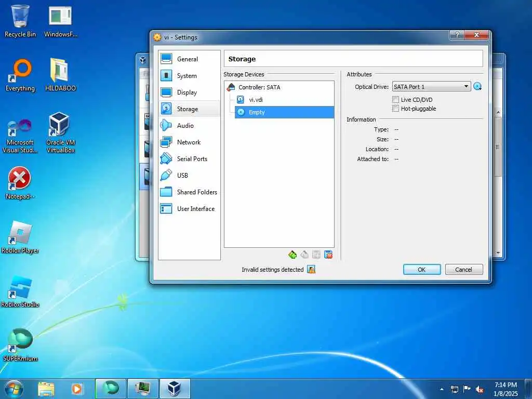Click the scroll-down arrow in the VirtualBox Manager window
Image resolution: width=532 pixels, height=399 pixels.
tap(498, 253)
